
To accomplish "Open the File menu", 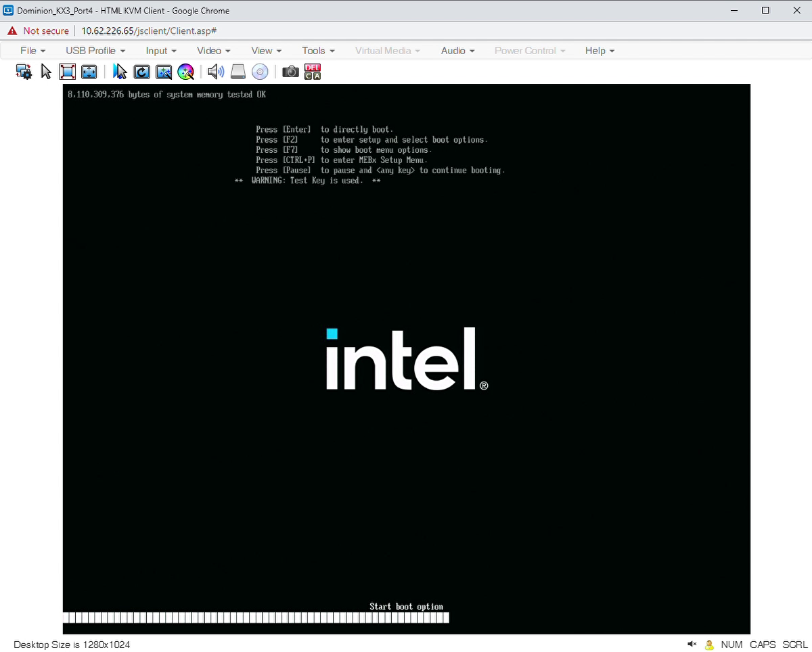I will (33, 51).
